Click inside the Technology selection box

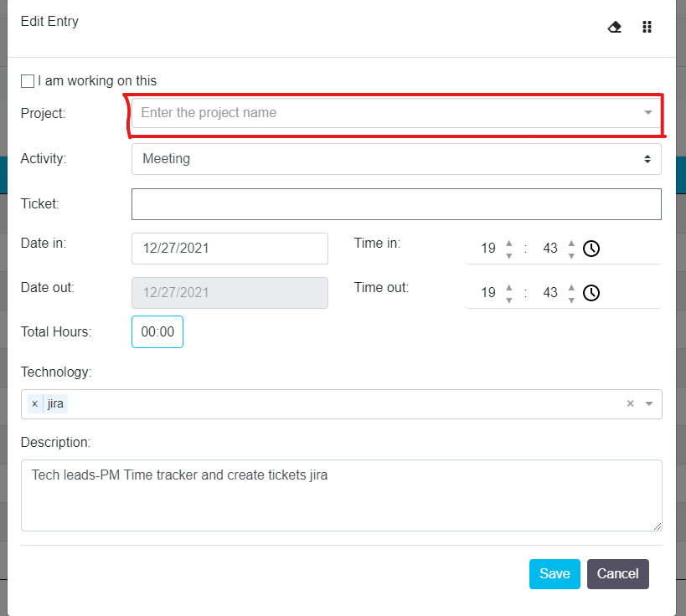[341, 404]
